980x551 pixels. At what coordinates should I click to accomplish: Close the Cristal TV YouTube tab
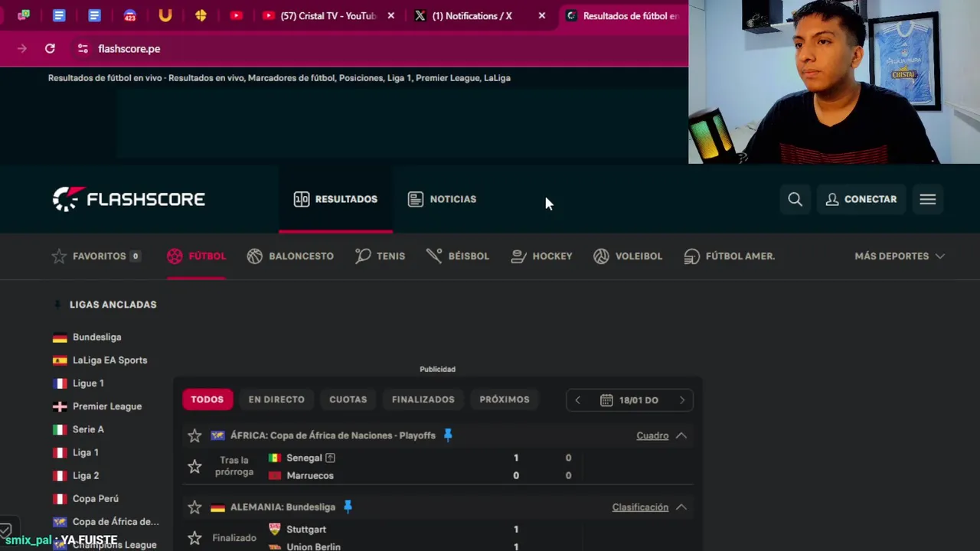click(x=391, y=15)
